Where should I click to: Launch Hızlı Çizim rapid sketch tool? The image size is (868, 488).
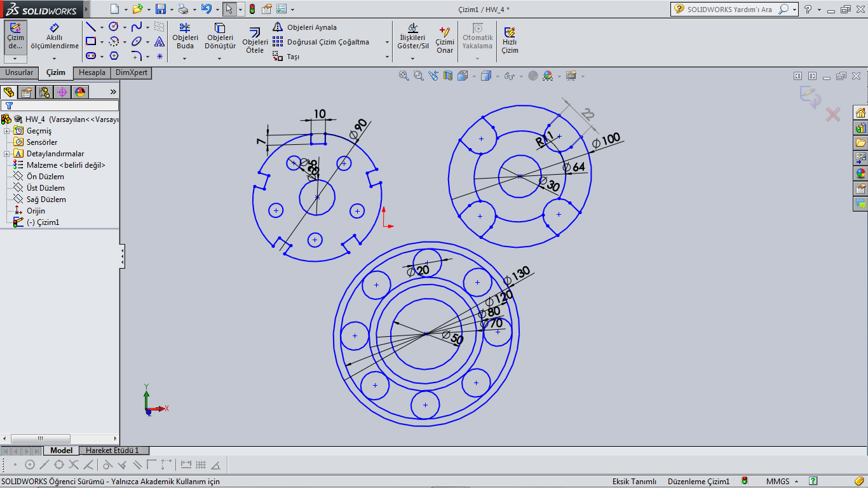510,40
